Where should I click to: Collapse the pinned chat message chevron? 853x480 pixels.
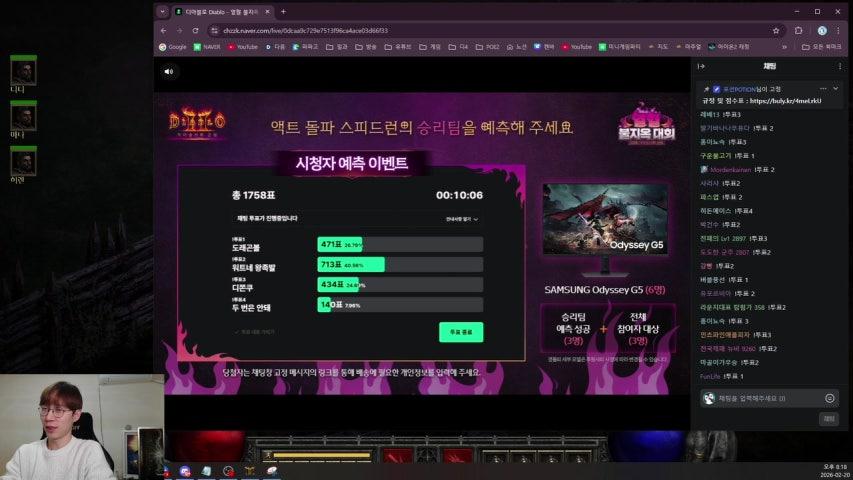pos(836,89)
